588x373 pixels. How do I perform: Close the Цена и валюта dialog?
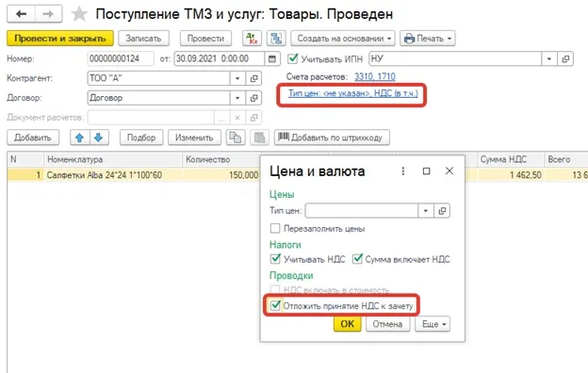[449, 170]
